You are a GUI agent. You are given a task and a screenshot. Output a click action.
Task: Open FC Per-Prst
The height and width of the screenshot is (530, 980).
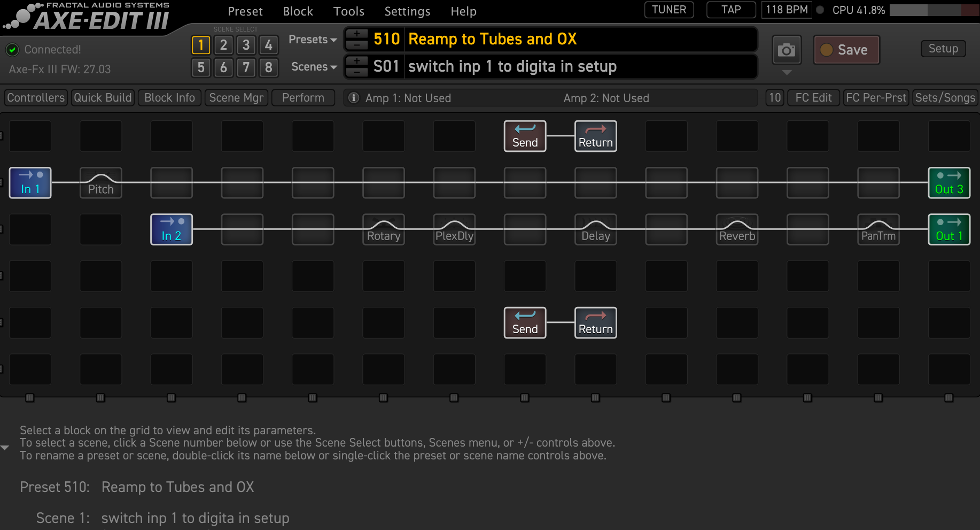[x=876, y=98]
